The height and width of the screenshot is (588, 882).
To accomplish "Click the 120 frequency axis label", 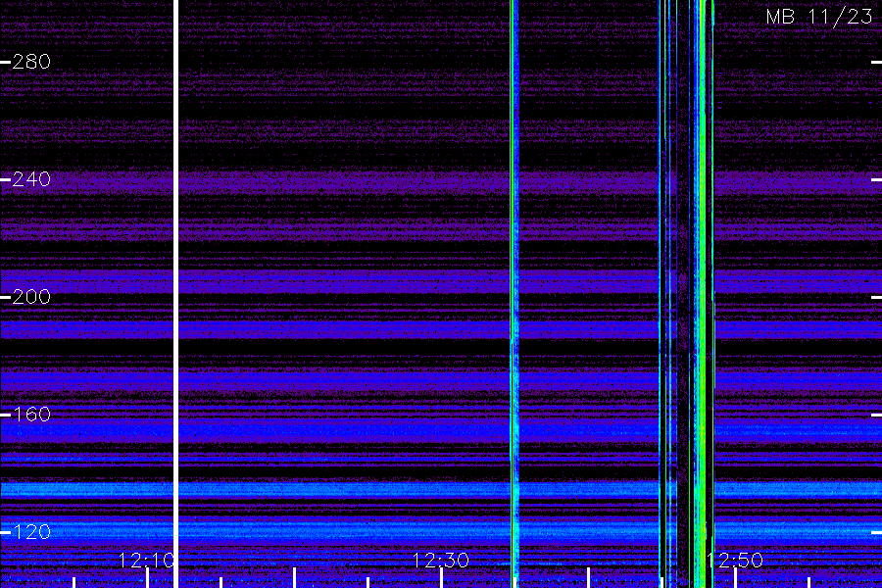I will pyautogui.click(x=31, y=532).
